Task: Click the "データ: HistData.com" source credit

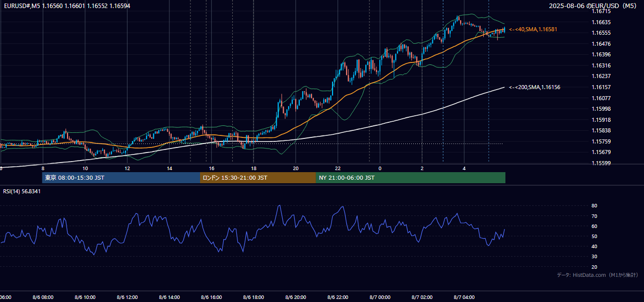Action: tap(598, 275)
